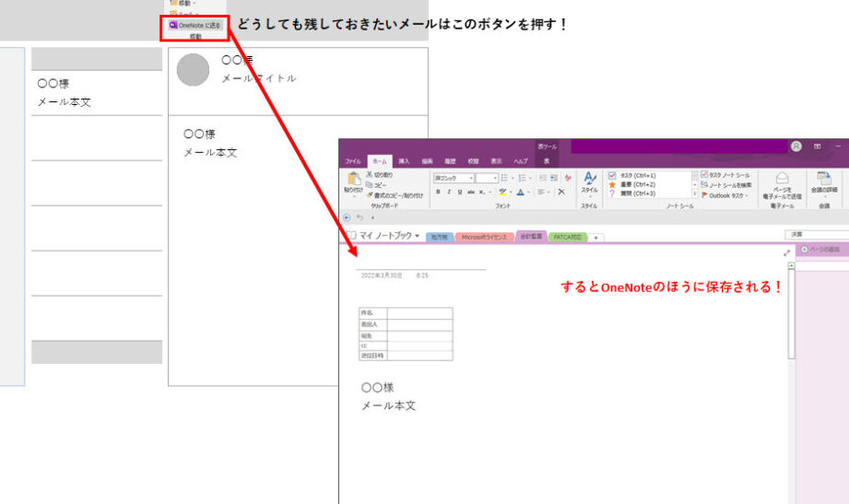Click the メールタイトル subject in Outlook
849x504 pixels.
(259, 78)
